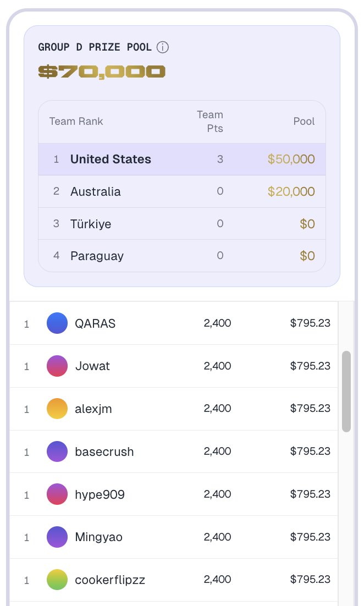Click the Team Rank column header
This screenshot has height=606, width=364.
76,122
